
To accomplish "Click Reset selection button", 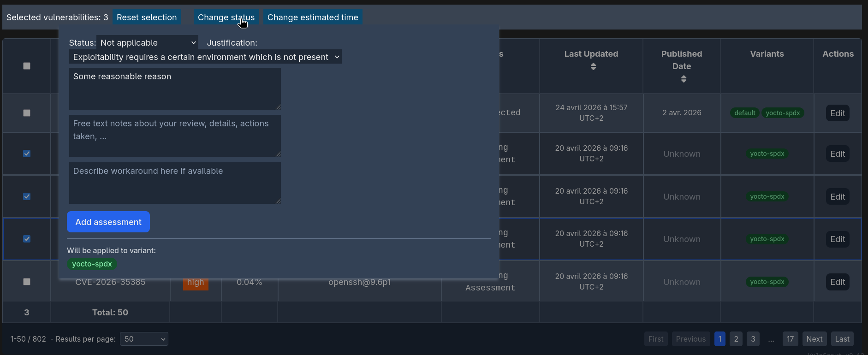I will (147, 17).
